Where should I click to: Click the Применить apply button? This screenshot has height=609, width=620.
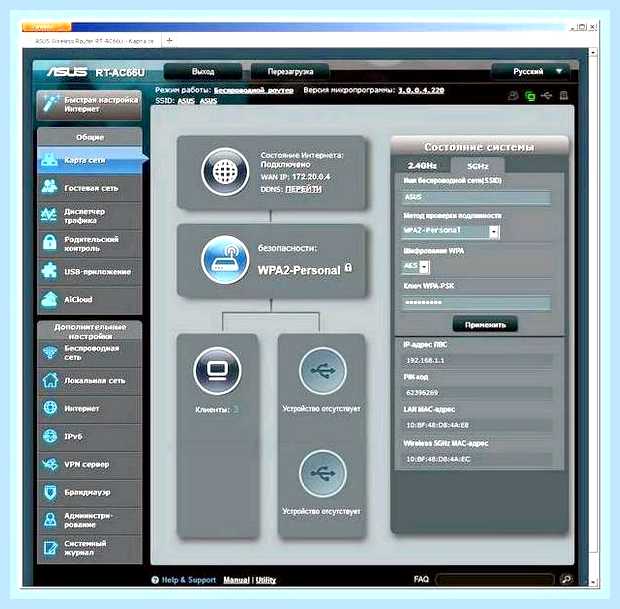485,325
